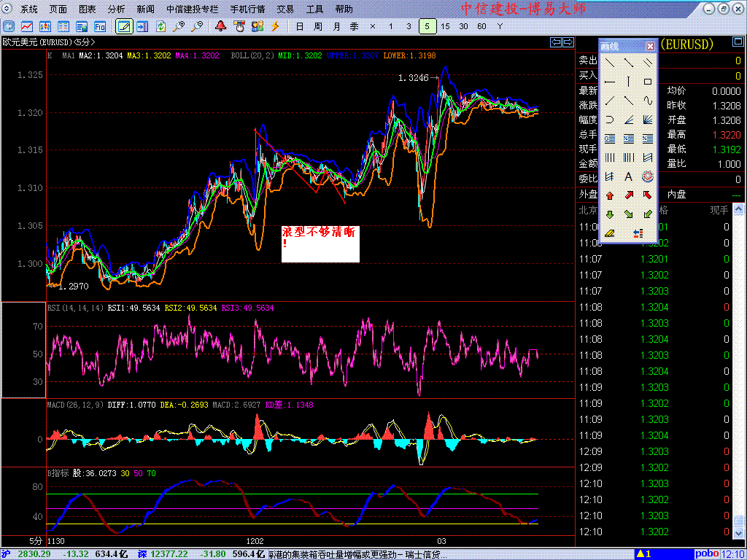
Task: Open the 中信建投专栏 menu
Action: click(x=192, y=9)
